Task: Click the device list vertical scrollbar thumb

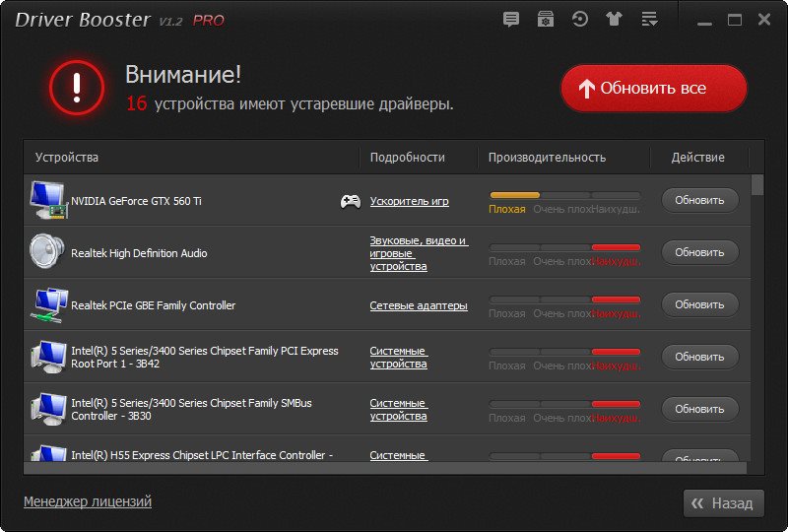Action: [x=757, y=185]
